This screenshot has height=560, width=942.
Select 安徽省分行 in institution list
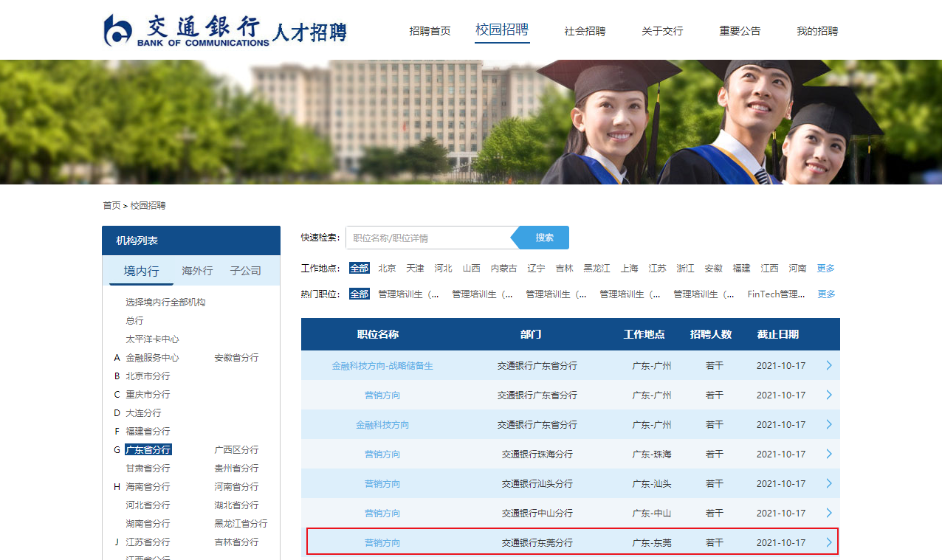pyautogui.click(x=236, y=358)
